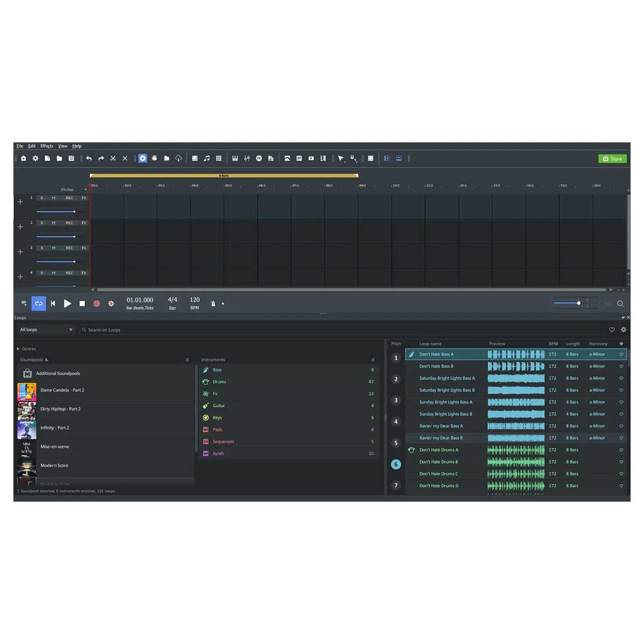Open the Loops panel settings gear
This screenshot has height=644, width=644.
[624, 330]
